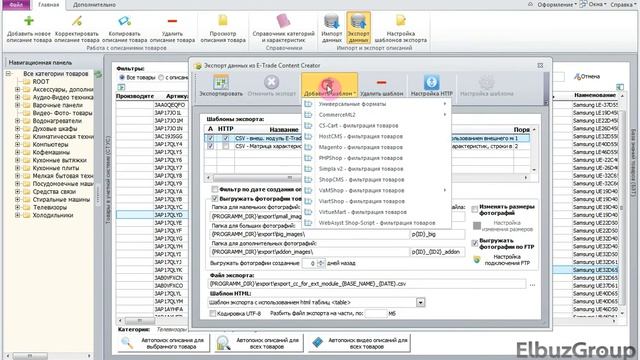The width and height of the screenshot is (640, 360).
Task: Click the browse '...' button for export file
Action: (x=532, y=284)
